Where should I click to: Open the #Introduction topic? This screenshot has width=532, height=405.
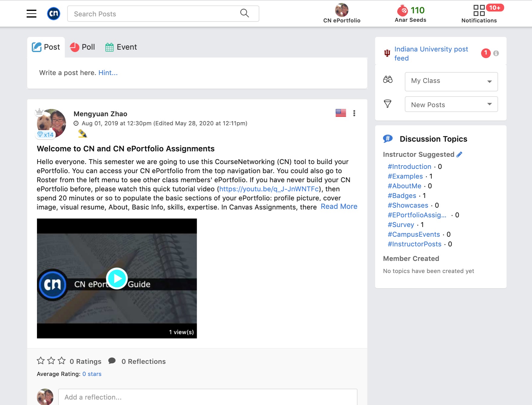coord(409,166)
